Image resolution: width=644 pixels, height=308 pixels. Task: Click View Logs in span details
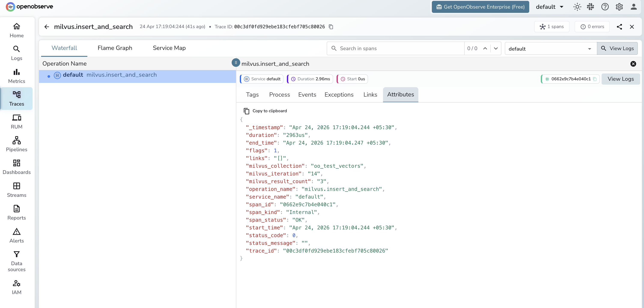620,79
